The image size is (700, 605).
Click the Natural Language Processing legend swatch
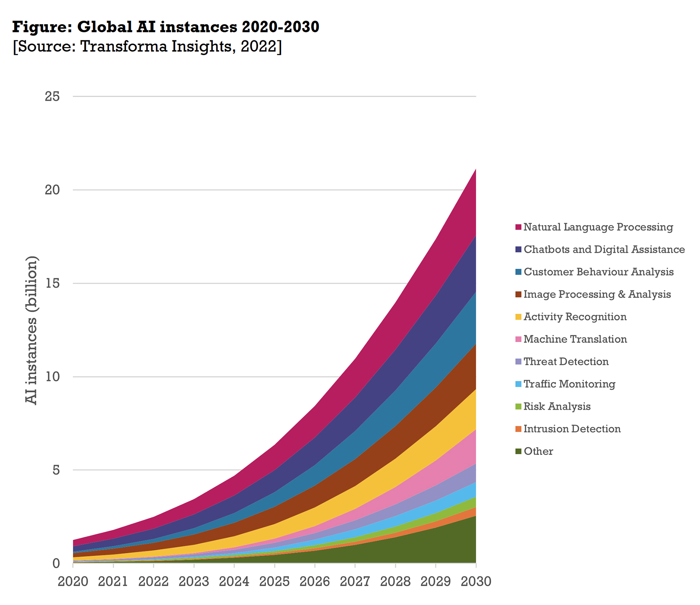tap(518, 227)
